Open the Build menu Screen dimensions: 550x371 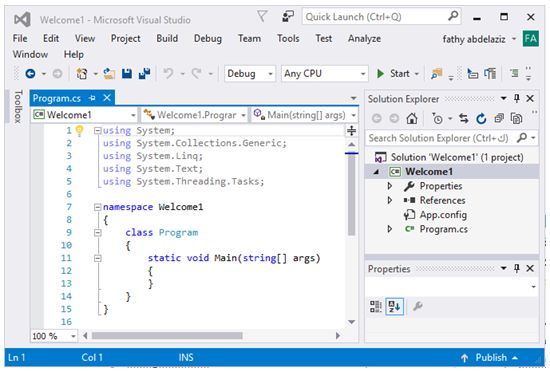(167, 38)
